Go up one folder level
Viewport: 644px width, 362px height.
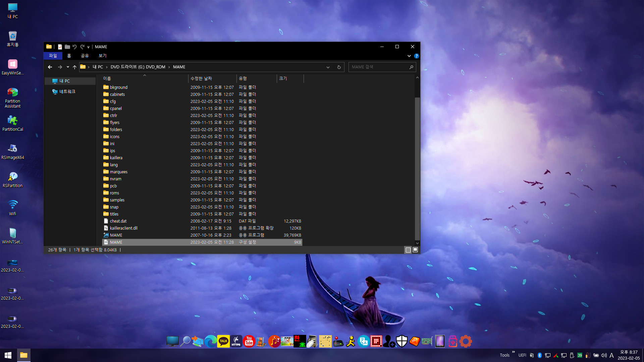(x=74, y=67)
